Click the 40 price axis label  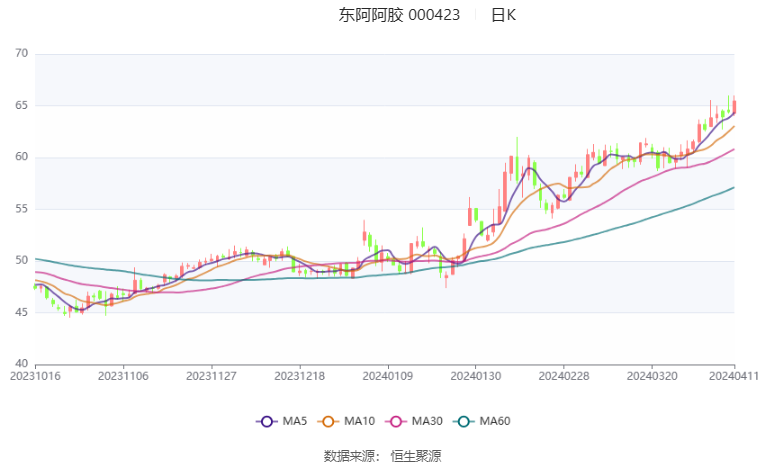(x=21, y=364)
